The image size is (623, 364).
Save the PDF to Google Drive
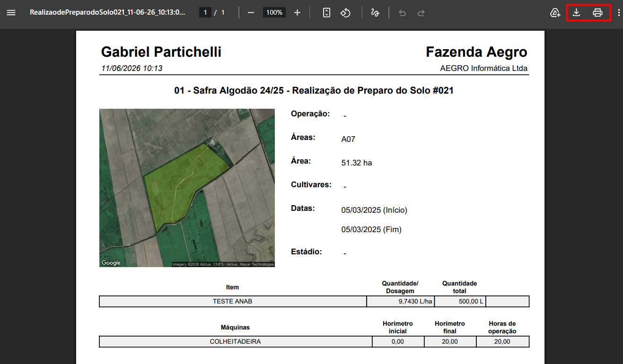coord(555,13)
